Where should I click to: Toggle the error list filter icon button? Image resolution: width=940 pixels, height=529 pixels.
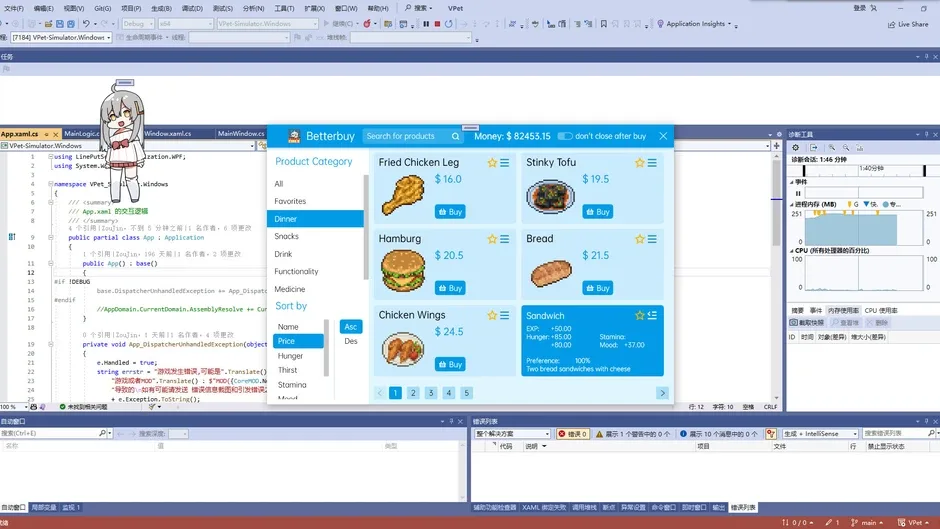tap(771, 434)
